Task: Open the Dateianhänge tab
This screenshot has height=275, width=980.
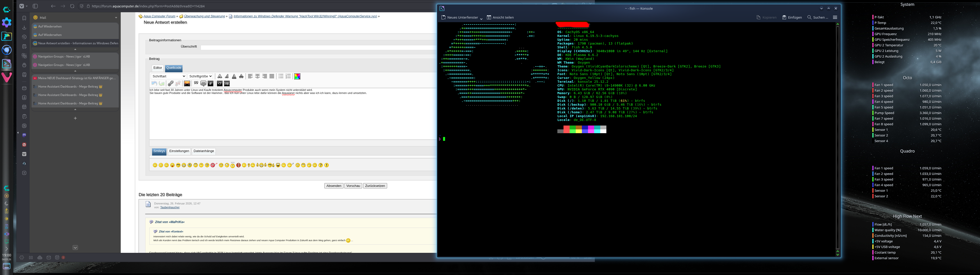Action: pos(204,151)
